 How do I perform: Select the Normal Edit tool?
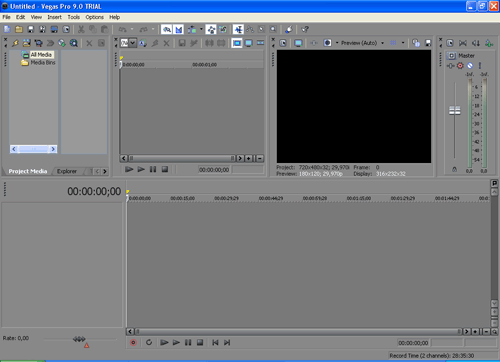coord(238,29)
